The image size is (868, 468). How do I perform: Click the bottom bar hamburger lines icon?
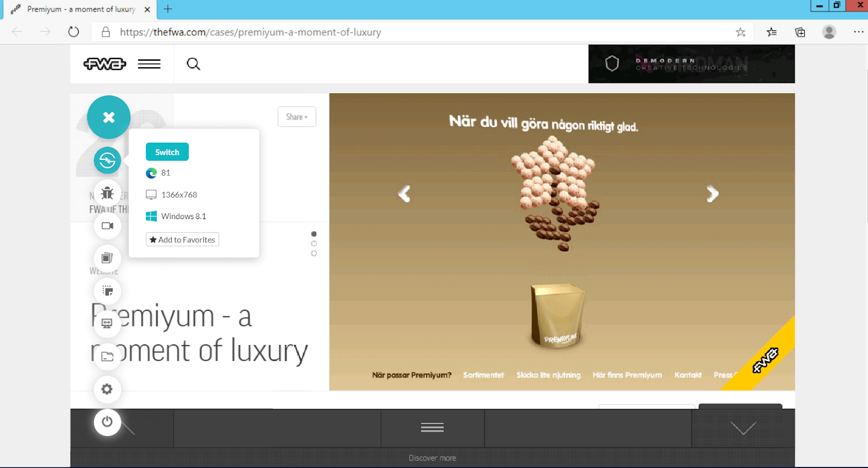432,428
